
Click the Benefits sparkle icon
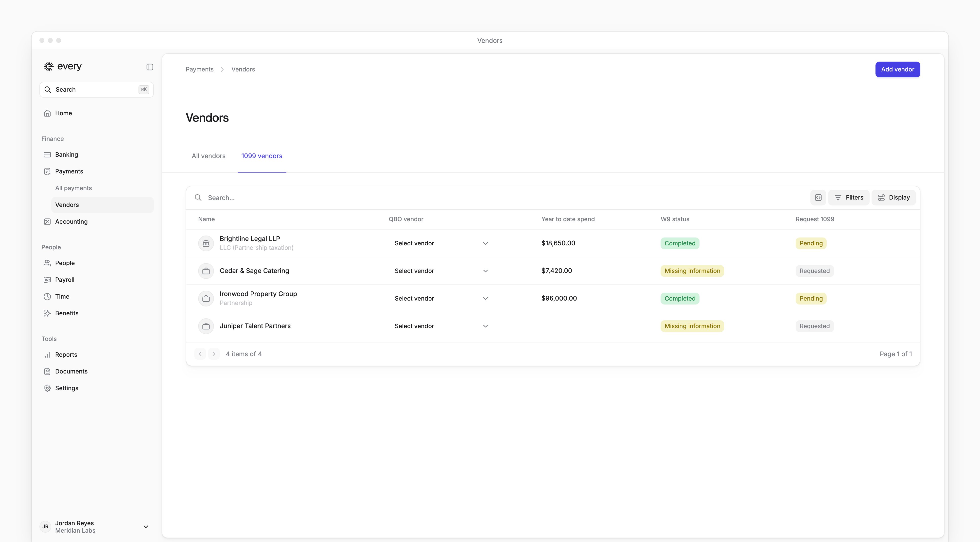[x=47, y=313]
